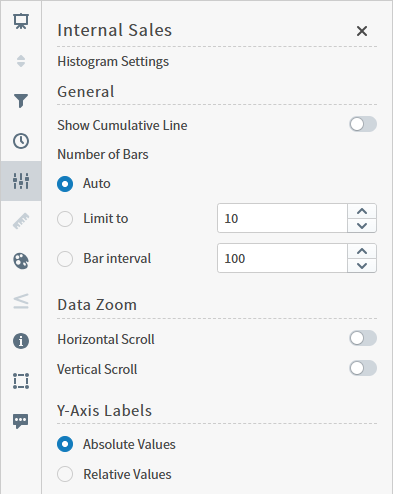Click the ruler icon in sidebar

21,221
